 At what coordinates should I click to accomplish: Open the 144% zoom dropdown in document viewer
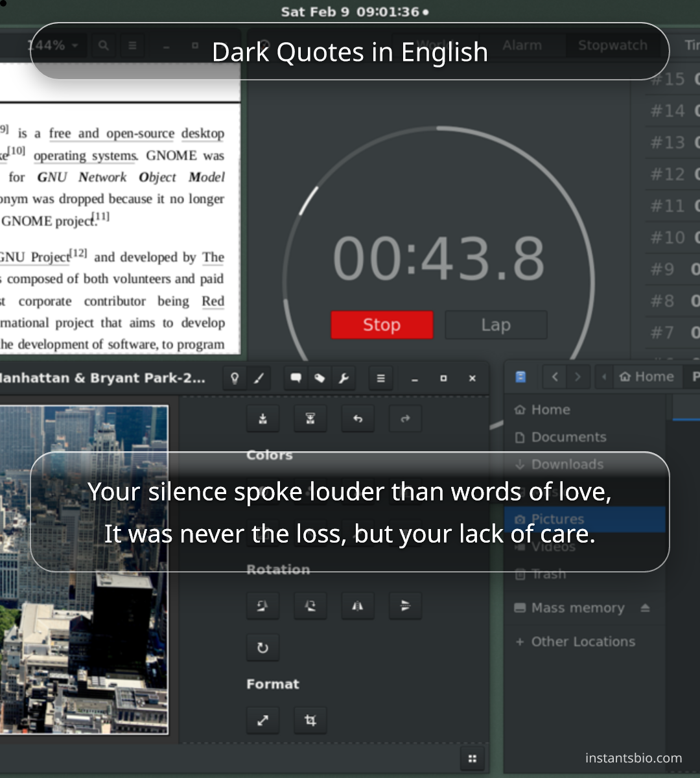tap(53, 45)
